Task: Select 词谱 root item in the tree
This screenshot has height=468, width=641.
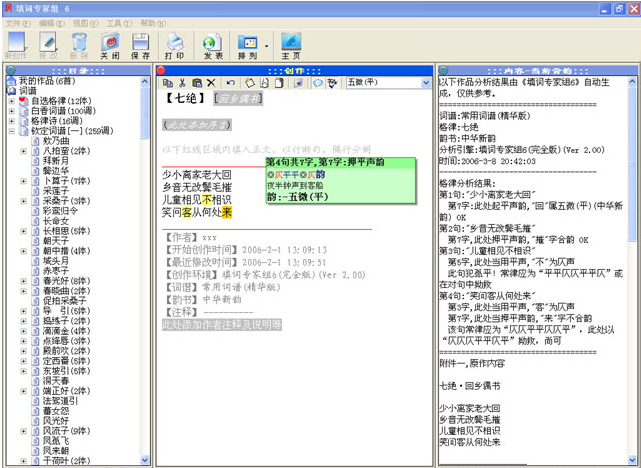Action: 28,91
